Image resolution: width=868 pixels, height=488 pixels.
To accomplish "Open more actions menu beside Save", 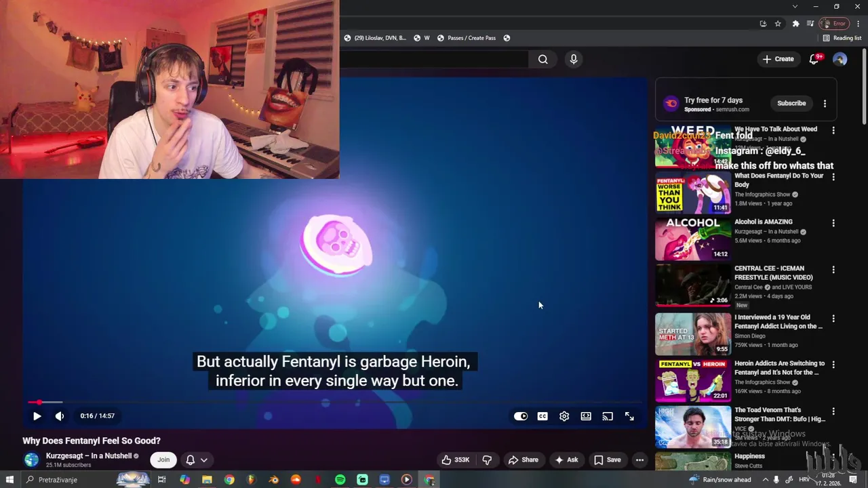I will click(639, 460).
